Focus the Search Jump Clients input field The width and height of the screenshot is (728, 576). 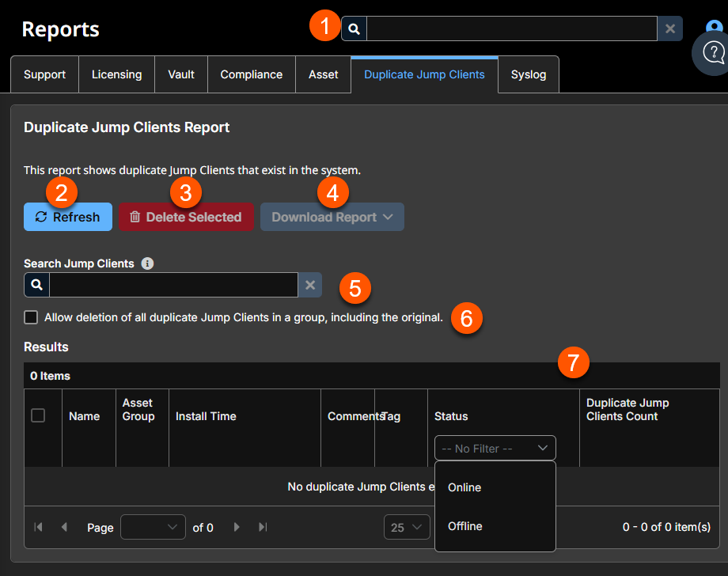[x=173, y=285]
